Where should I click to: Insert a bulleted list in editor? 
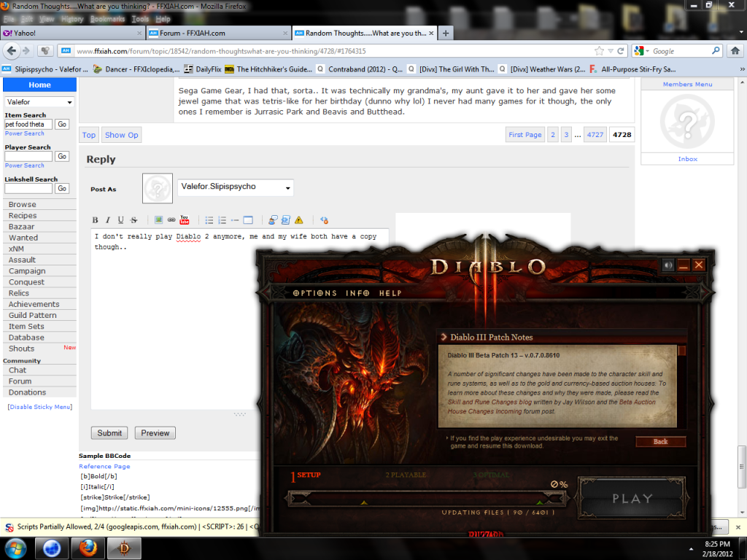click(x=209, y=220)
